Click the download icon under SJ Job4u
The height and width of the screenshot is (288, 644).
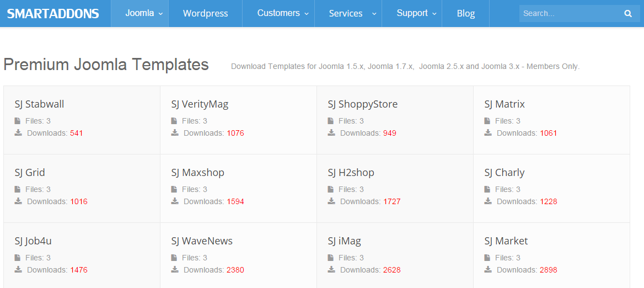pos(18,269)
